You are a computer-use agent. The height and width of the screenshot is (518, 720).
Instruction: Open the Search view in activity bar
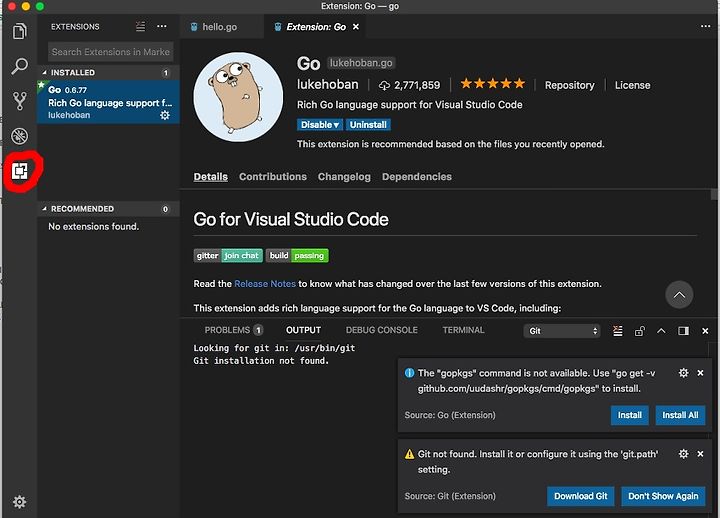coord(19,66)
